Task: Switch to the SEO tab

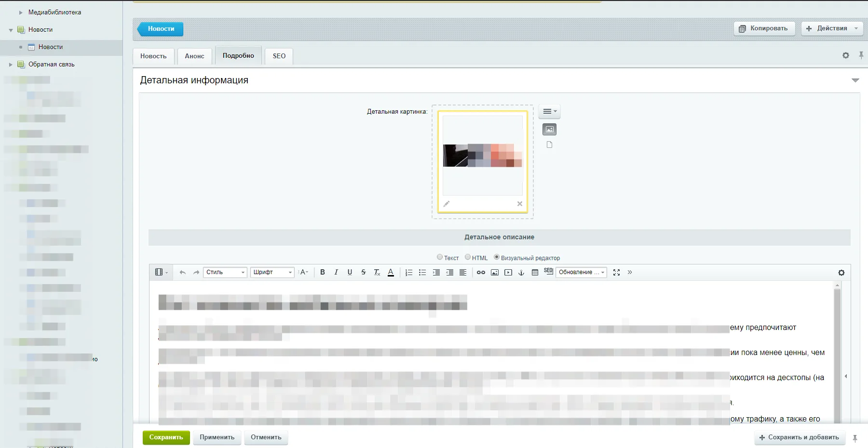Action: (279, 56)
